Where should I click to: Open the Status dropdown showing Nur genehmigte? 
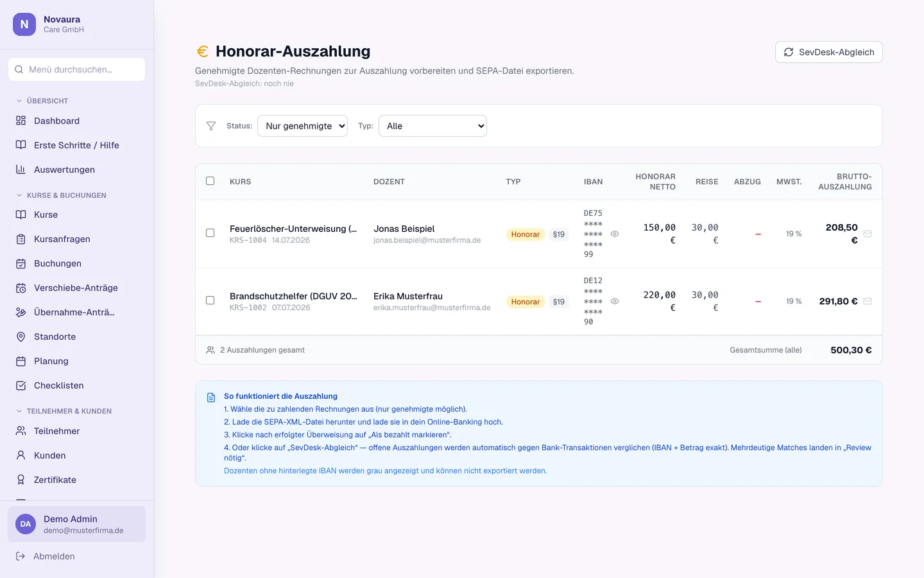coord(302,126)
